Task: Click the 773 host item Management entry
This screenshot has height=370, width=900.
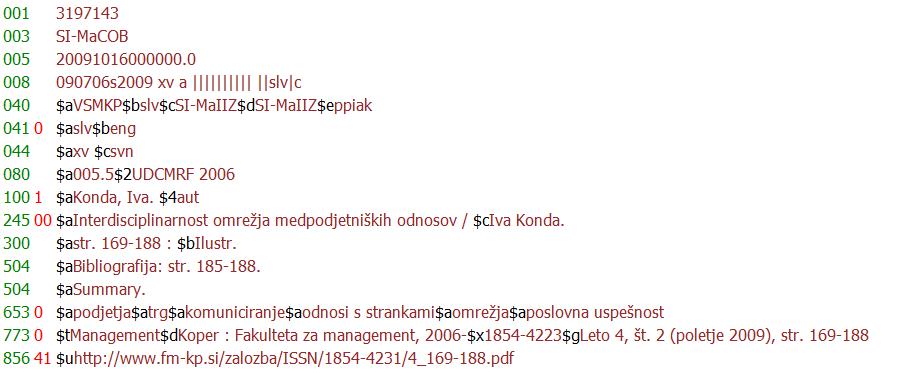Action: tap(462, 336)
